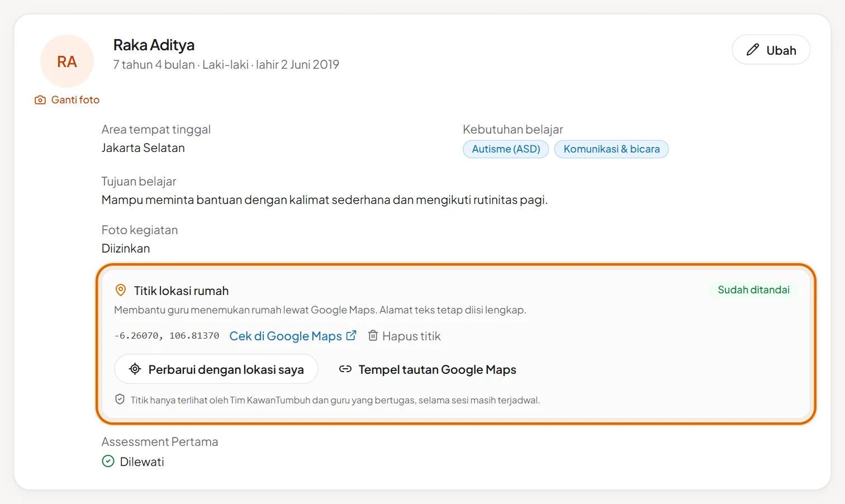The height and width of the screenshot is (504, 845).
Task: Click the green check icon beside Dilewati
Action: pyautogui.click(x=108, y=461)
